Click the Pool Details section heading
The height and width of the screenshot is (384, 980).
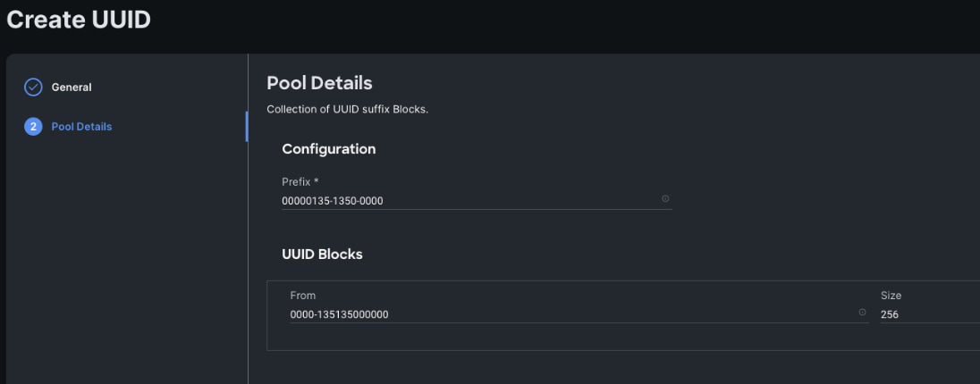coord(319,83)
